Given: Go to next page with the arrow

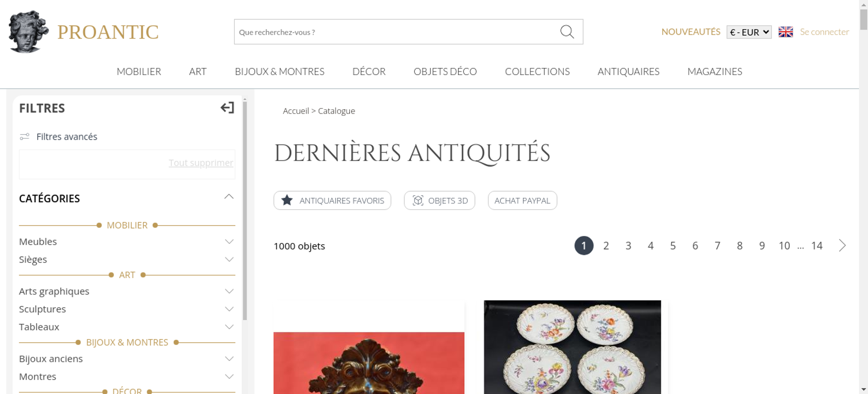Looking at the screenshot, I should (842, 246).
